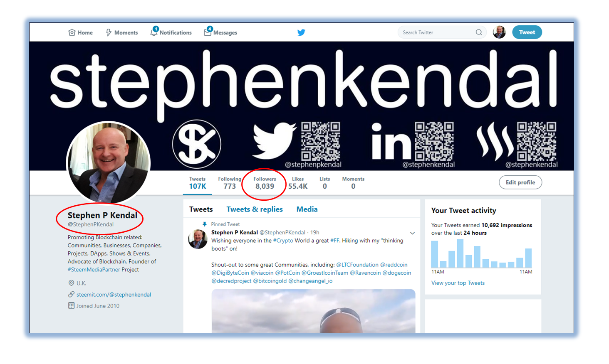Expand the pinned tweet options chevron

click(412, 233)
